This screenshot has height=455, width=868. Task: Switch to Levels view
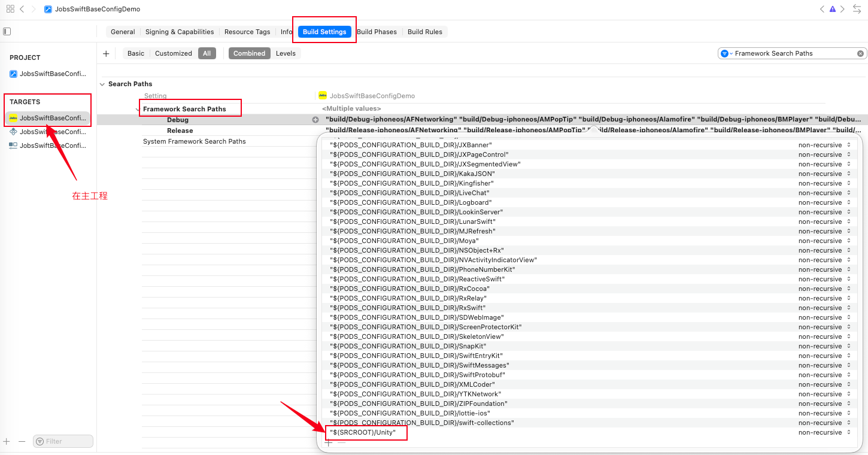pyautogui.click(x=286, y=53)
